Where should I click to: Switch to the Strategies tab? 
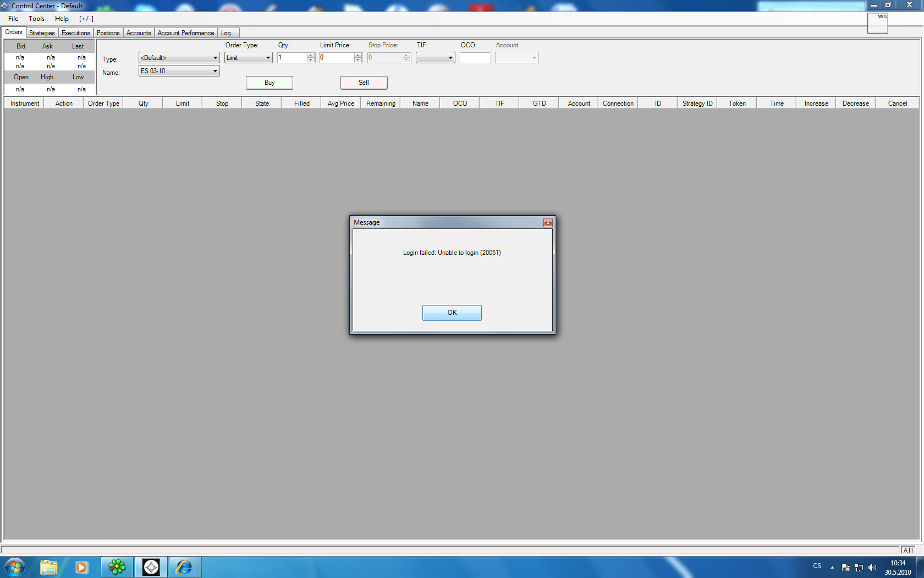click(42, 33)
